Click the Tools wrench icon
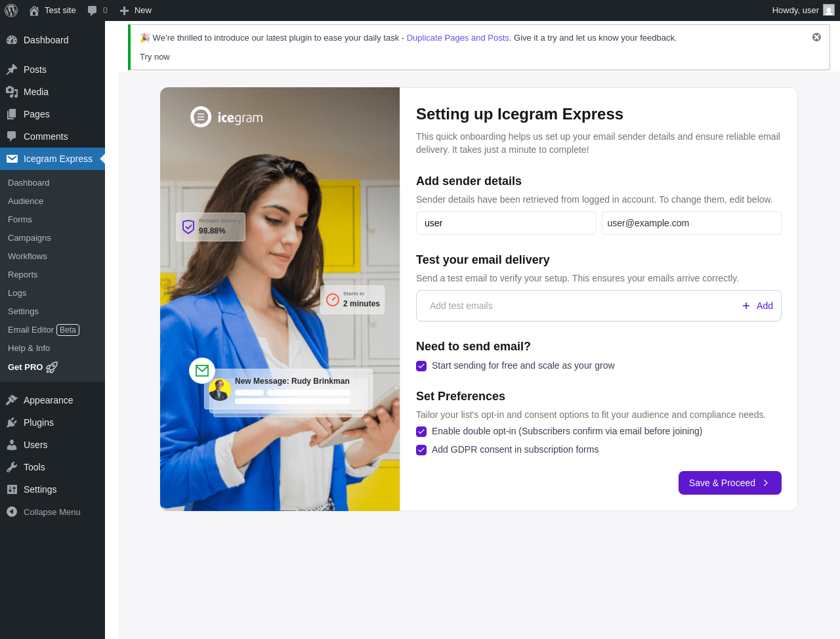Screen dimensions: 840x639 pyautogui.click(x=12, y=467)
